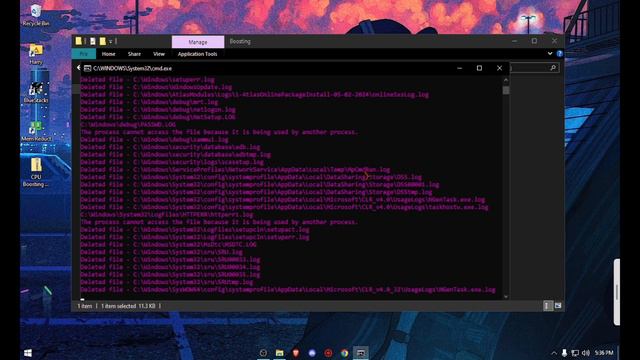Click the '1 item selected 11.3 KB' status text

pyautogui.click(x=128, y=306)
